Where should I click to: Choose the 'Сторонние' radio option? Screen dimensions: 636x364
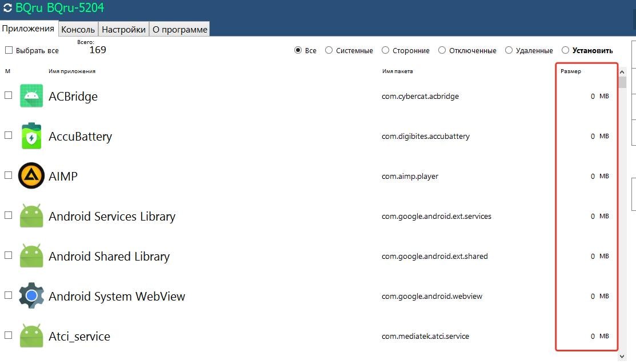tap(385, 50)
